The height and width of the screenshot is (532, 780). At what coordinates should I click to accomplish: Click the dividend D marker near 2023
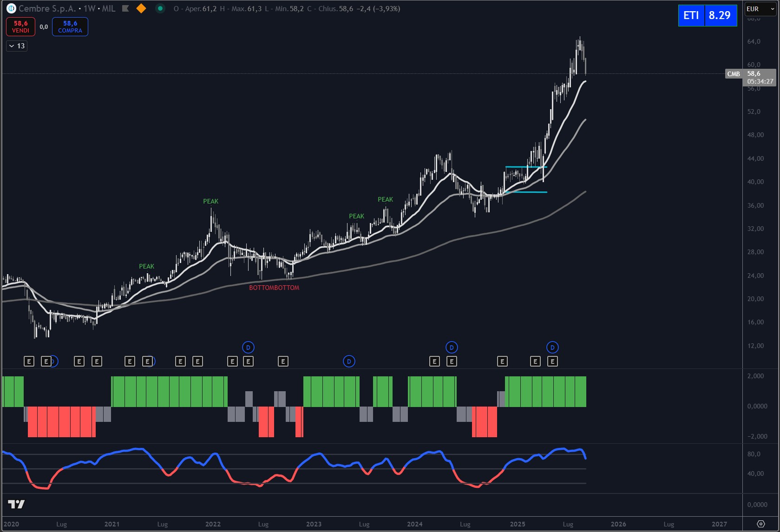pyautogui.click(x=349, y=361)
